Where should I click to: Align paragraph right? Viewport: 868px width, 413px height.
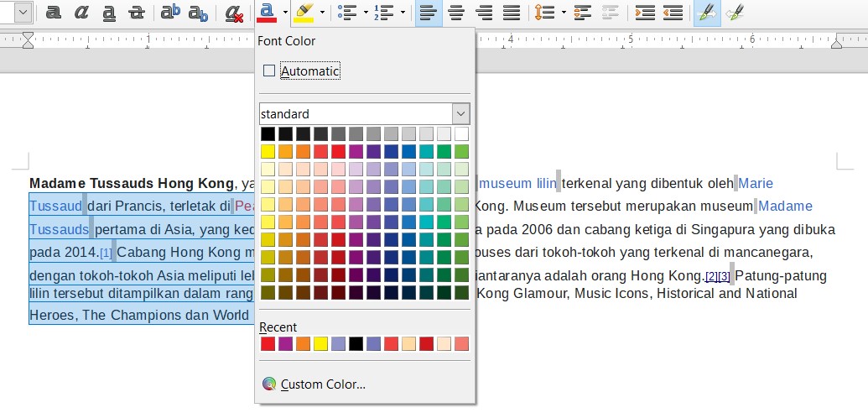coord(485,13)
